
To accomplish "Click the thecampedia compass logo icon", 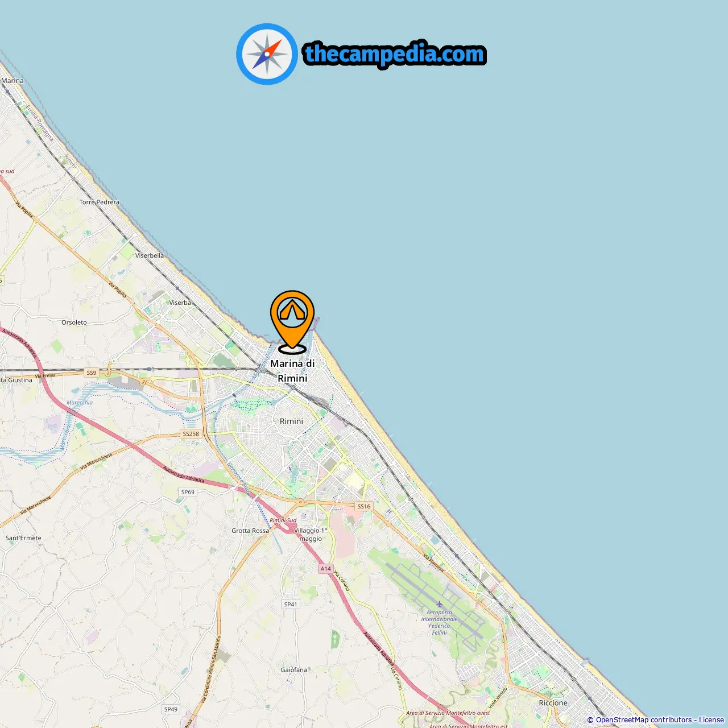I will pos(267,54).
